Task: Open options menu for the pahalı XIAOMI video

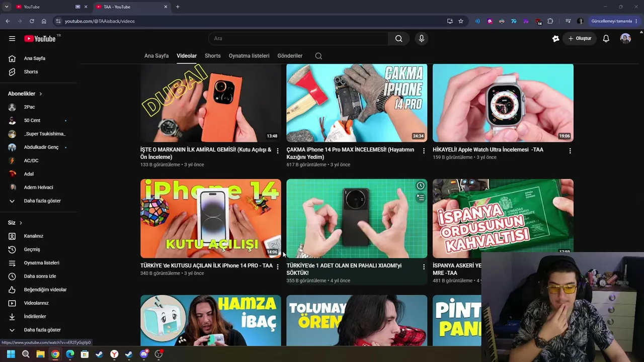Action: pyautogui.click(x=424, y=267)
